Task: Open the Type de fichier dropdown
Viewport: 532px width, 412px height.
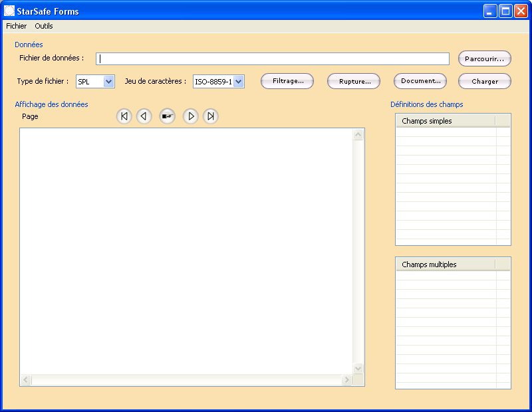Action: 109,82
